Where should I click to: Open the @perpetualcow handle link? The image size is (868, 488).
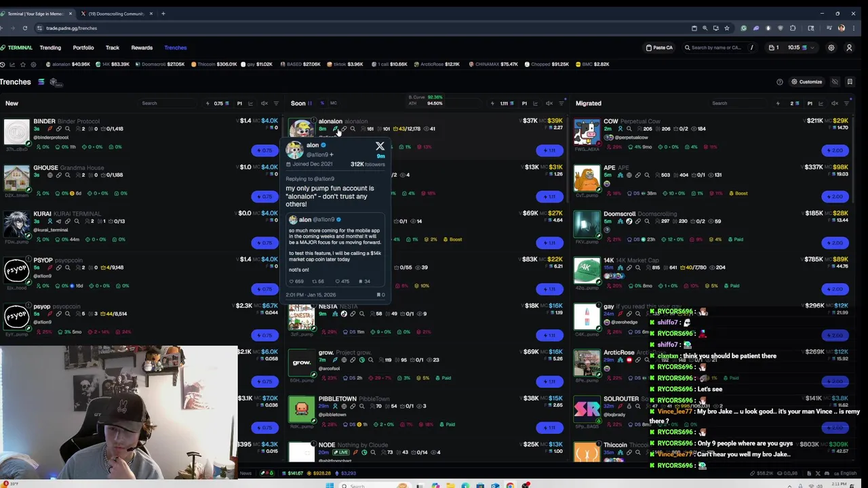(x=631, y=138)
